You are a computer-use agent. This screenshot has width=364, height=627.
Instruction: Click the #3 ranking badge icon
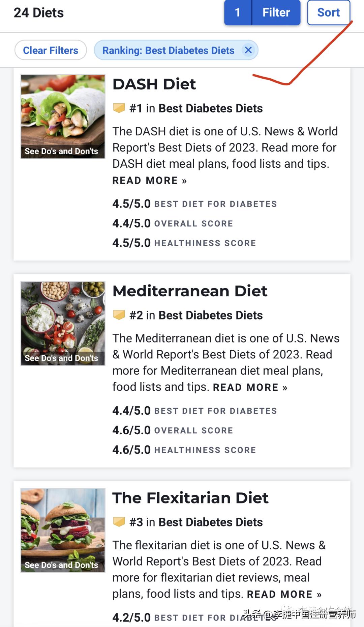(x=119, y=522)
